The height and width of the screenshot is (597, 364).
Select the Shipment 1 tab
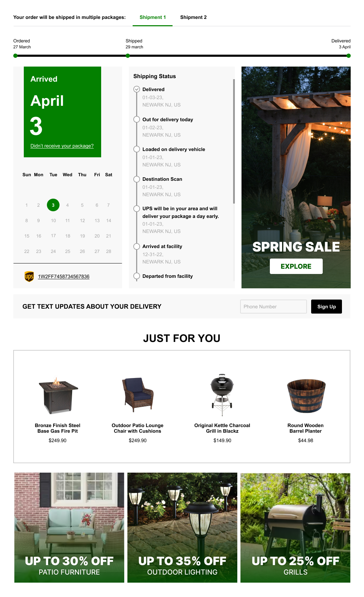click(x=153, y=17)
